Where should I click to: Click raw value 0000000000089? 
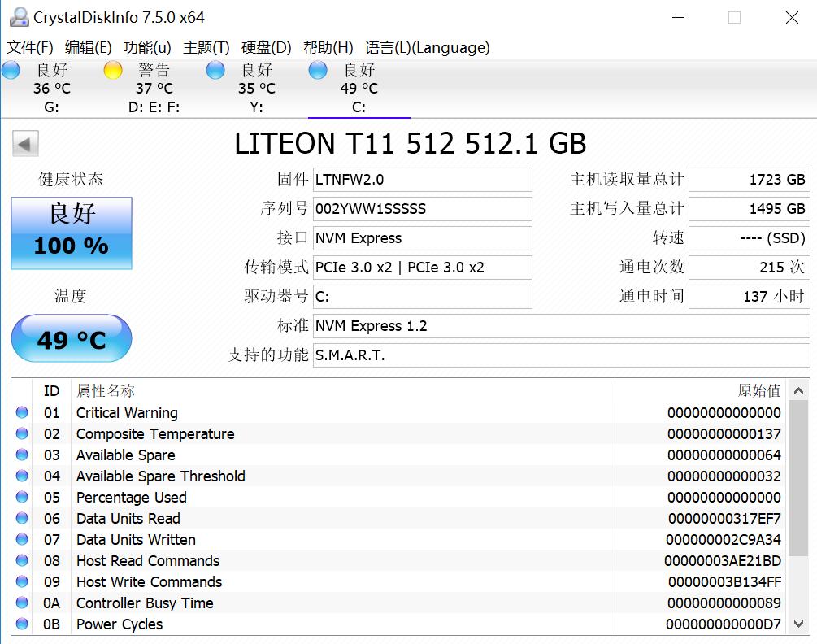[724, 603]
